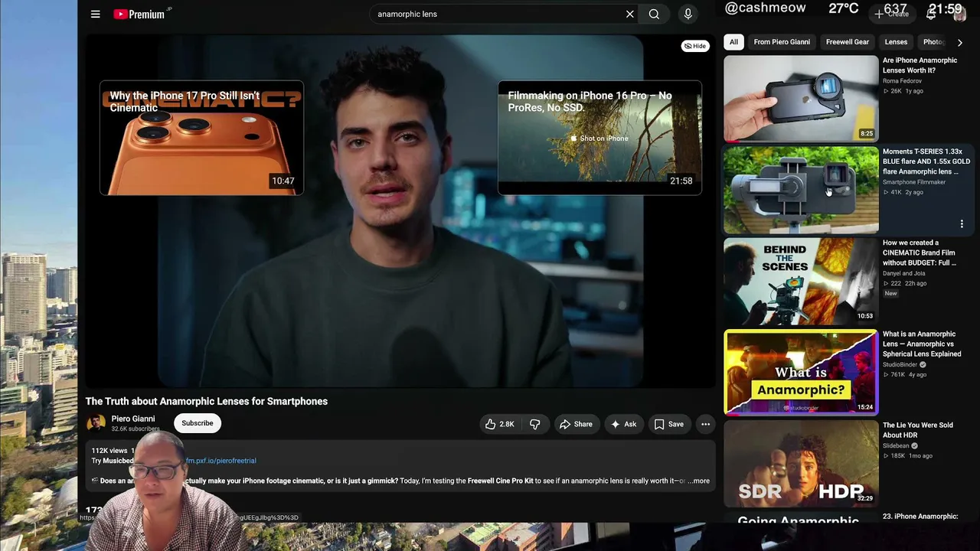Click the Smartphone Filmmaker channel name
980x551 pixels.
pos(914,182)
